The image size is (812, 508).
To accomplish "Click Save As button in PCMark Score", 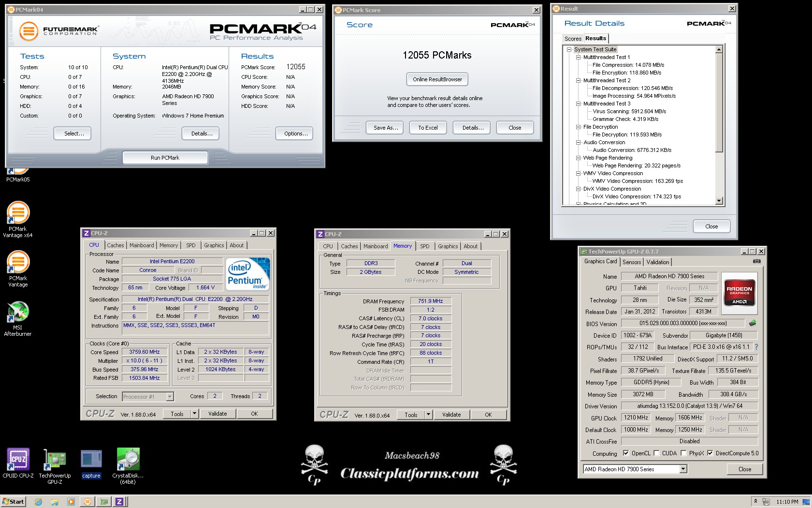I will 386,128.
